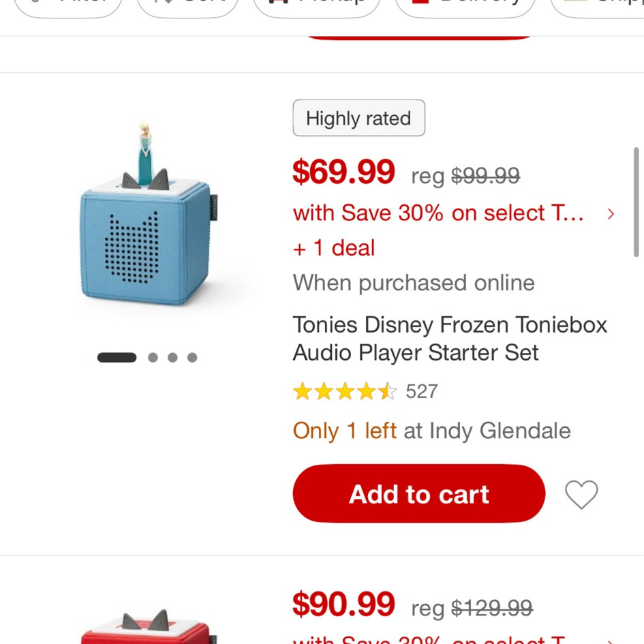644x644 pixels.
Task: View the crossed-out regular price $99.99
Action: coord(485,176)
